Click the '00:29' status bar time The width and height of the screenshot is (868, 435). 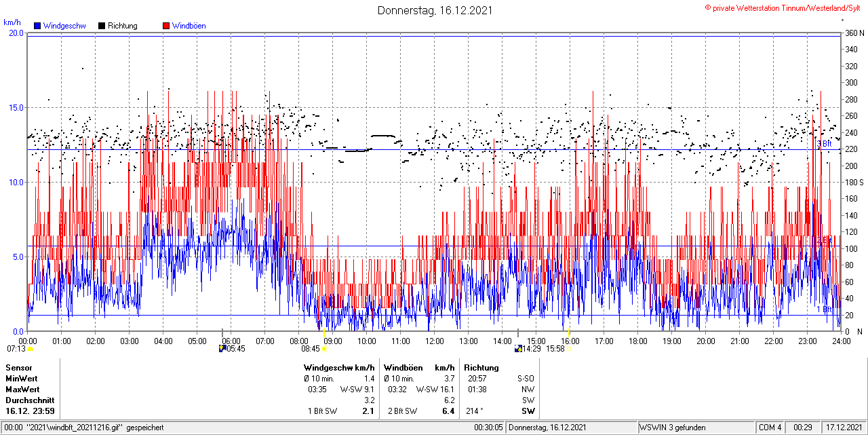[803, 428]
